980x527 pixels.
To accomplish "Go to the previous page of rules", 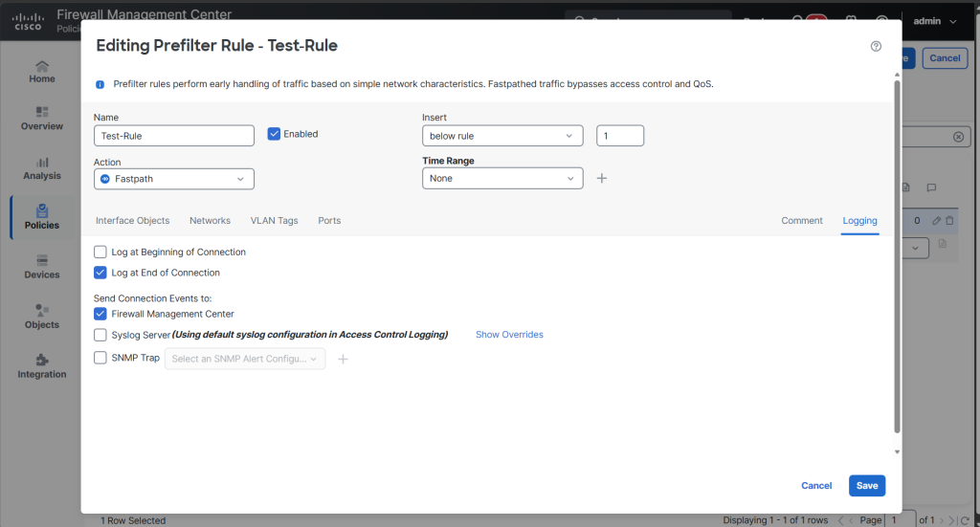I will (851, 520).
